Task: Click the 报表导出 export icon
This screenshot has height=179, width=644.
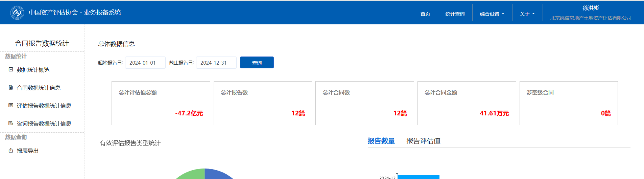Action: [x=11, y=150]
